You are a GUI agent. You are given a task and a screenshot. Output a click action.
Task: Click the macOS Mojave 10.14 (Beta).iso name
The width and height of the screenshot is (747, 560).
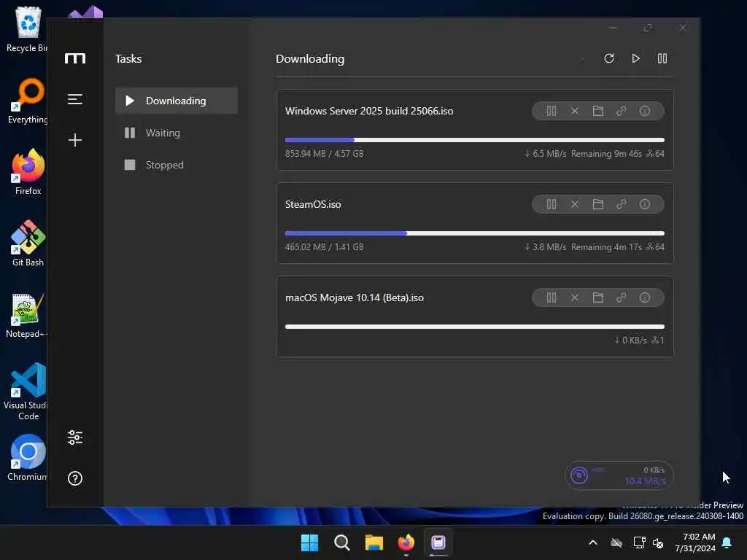pyautogui.click(x=355, y=297)
